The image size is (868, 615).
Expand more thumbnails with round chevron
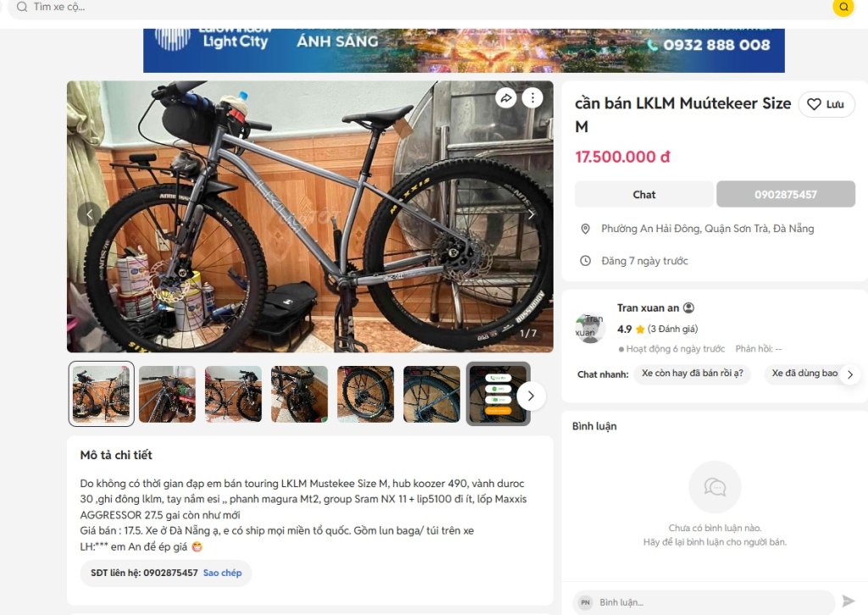pyautogui.click(x=531, y=396)
